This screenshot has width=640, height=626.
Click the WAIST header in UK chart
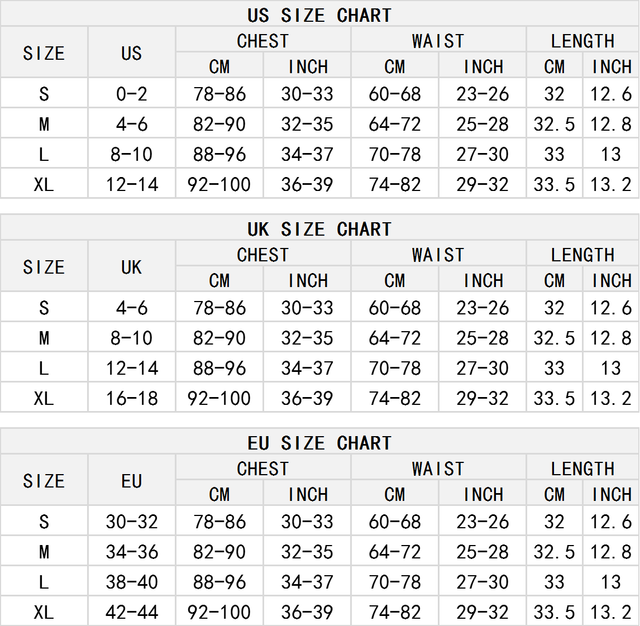point(438,255)
